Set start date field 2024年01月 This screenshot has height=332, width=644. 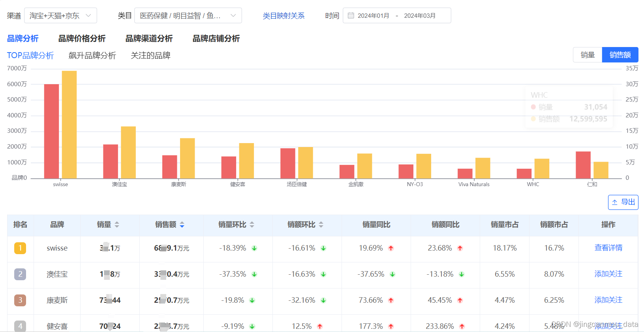pyautogui.click(x=373, y=16)
